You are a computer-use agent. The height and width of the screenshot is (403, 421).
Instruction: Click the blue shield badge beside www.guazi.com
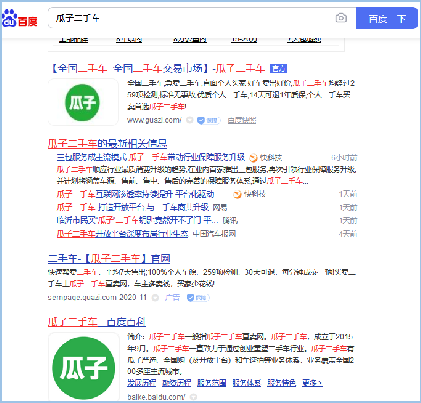coord(208,120)
